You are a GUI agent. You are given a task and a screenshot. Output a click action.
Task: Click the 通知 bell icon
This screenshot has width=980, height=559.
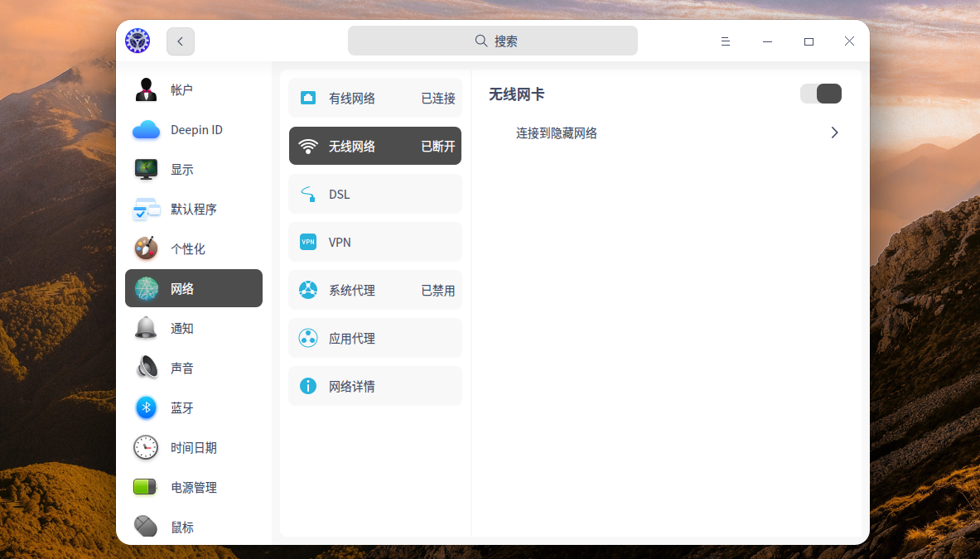pyautogui.click(x=147, y=329)
